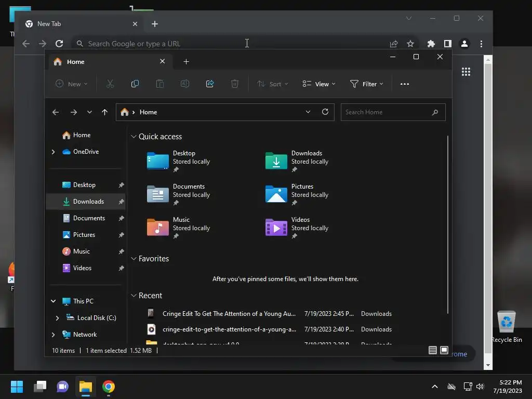Open the Music folder in Quick access
Image resolution: width=532 pixels, height=399 pixels.
178,228
